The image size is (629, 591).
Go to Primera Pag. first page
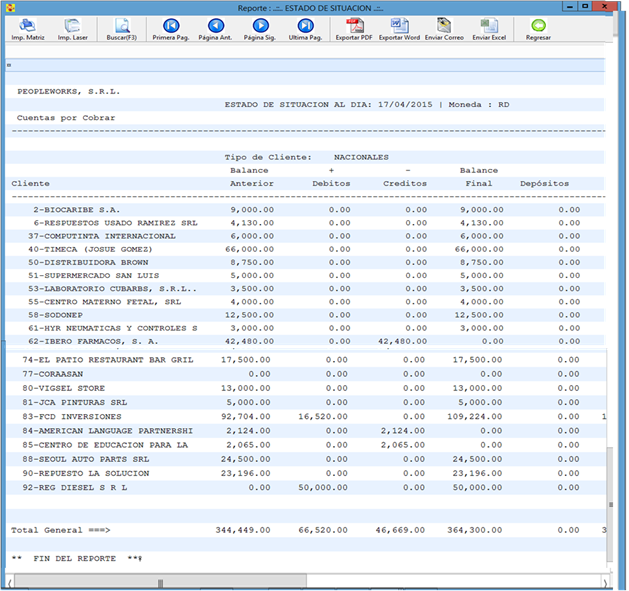tap(169, 25)
